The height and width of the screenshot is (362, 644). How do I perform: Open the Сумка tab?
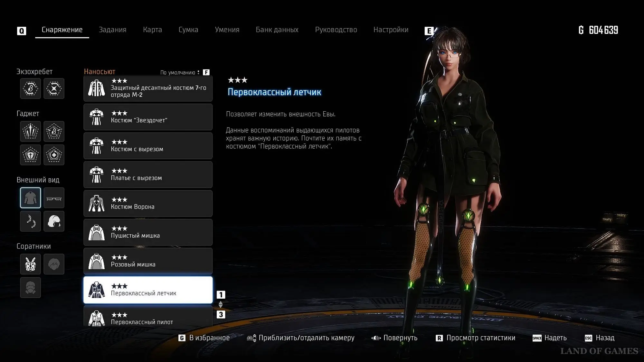[x=188, y=30]
